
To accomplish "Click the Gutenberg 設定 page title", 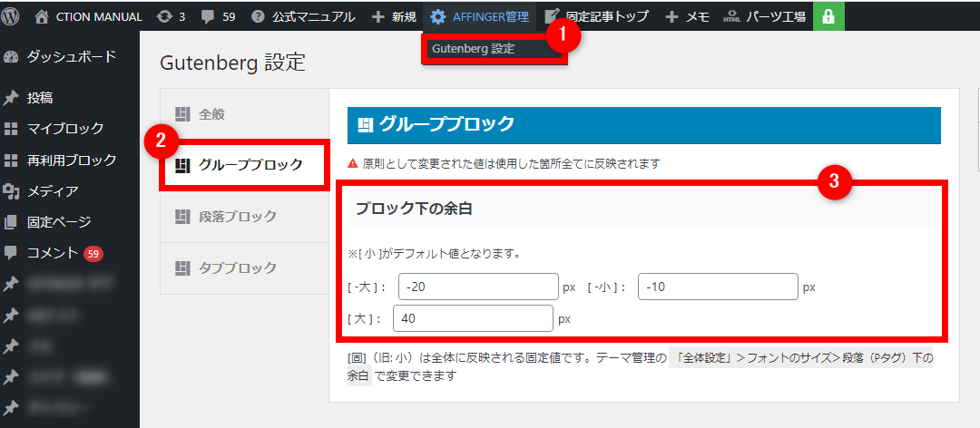I will [232, 63].
